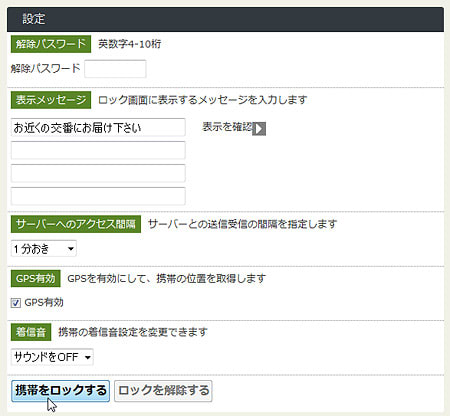Click the green 表示メッセージ section label
The image size is (450, 416).
click(51, 100)
